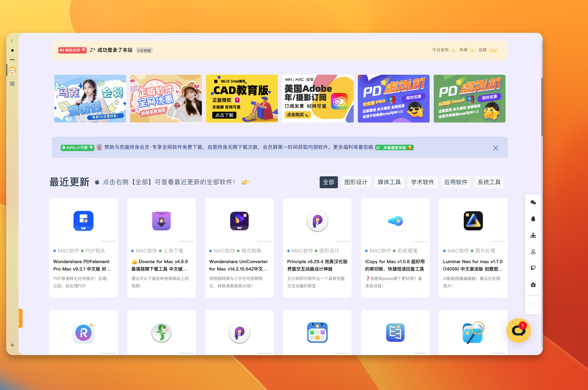Open the 美国Adobe subscription banner
Viewport: 588px width, 390px height.
318,99
